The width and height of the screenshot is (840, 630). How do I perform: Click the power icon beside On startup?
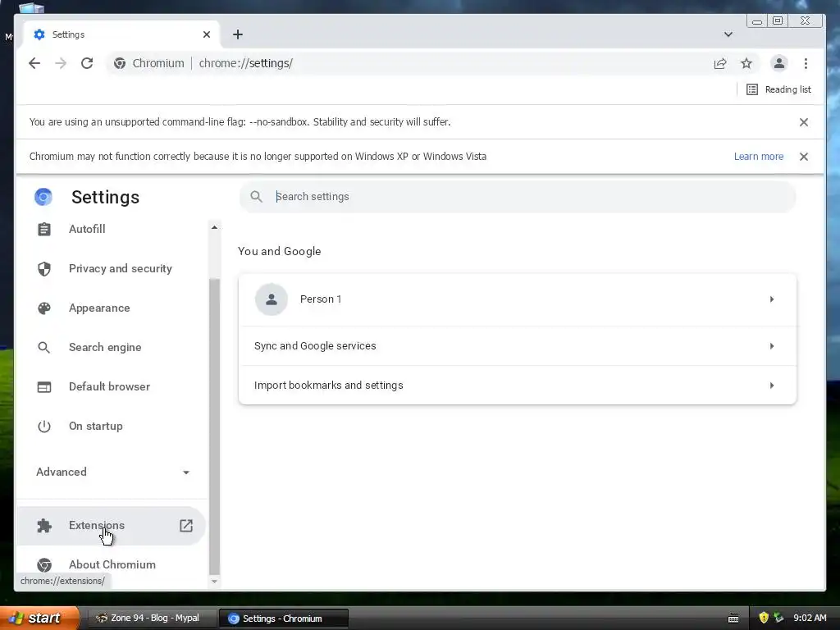pos(44,426)
